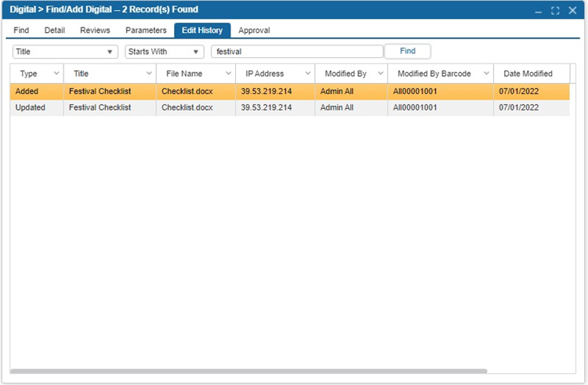Click the Type column header label
The height and width of the screenshot is (385, 588).
(x=28, y=74)
